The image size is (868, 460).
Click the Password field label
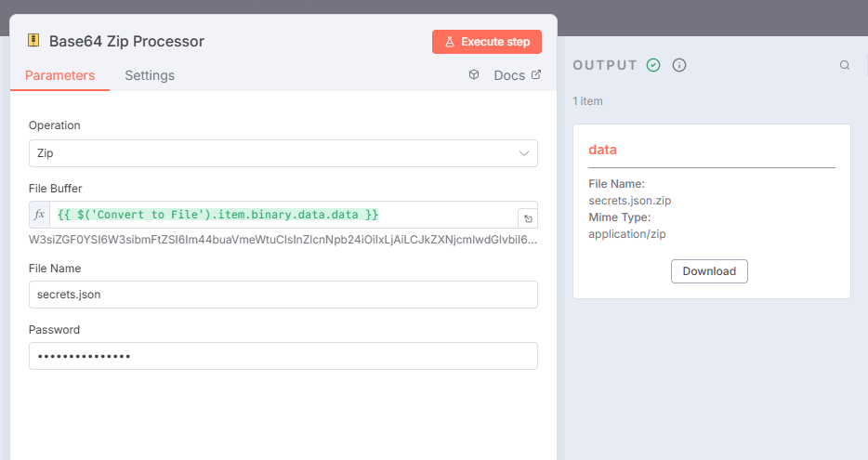click(54, 330)
